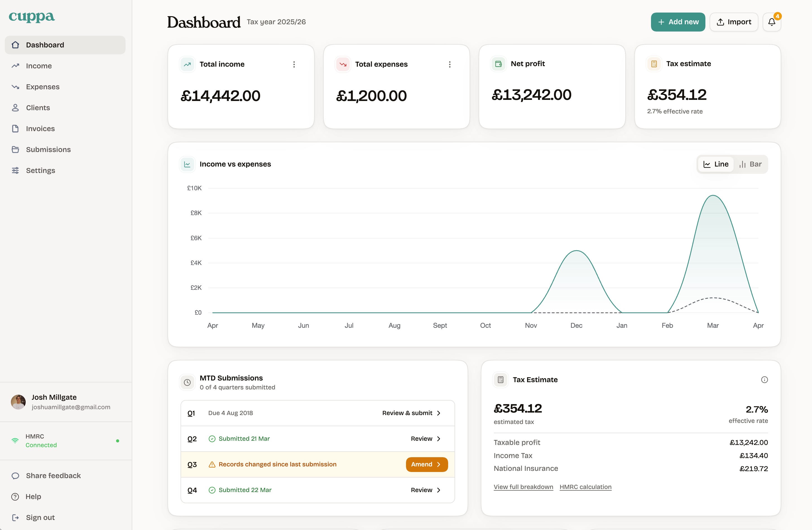Review Q2 submitted on 21 Mar
Viewport: 812px width, 530px height.
pos(424,439)
